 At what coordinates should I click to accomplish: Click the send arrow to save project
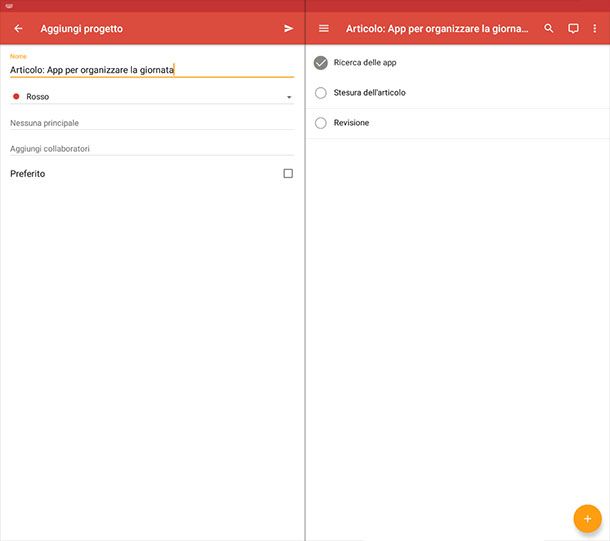click(x=289, y=29)
